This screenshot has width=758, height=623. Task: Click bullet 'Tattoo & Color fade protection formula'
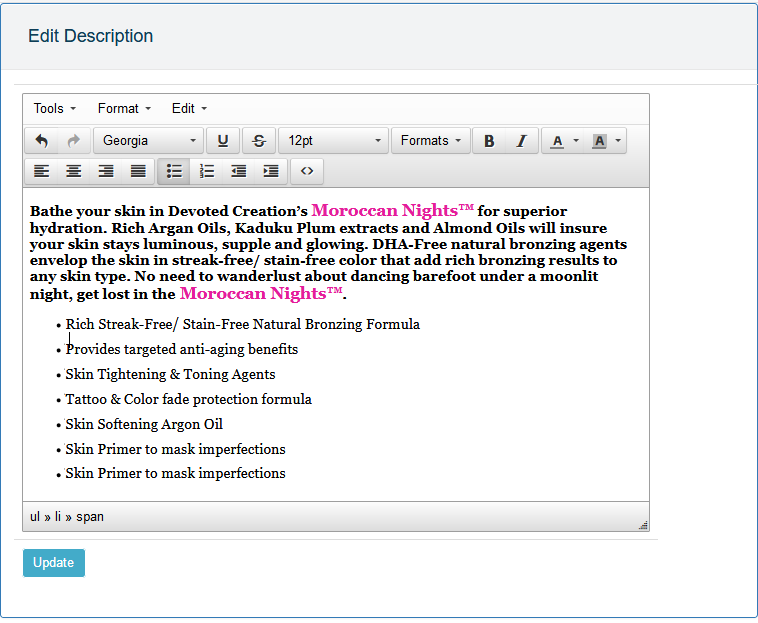pos(189,399)
